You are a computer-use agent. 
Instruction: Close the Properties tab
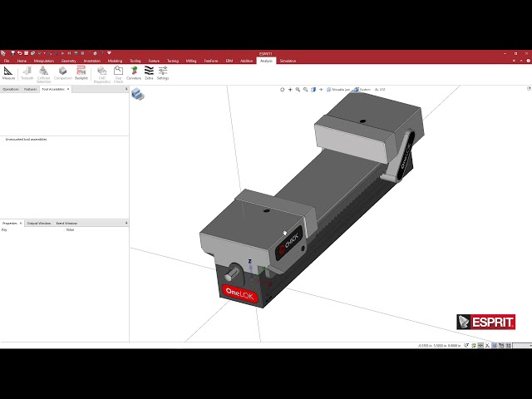[21, 224]
